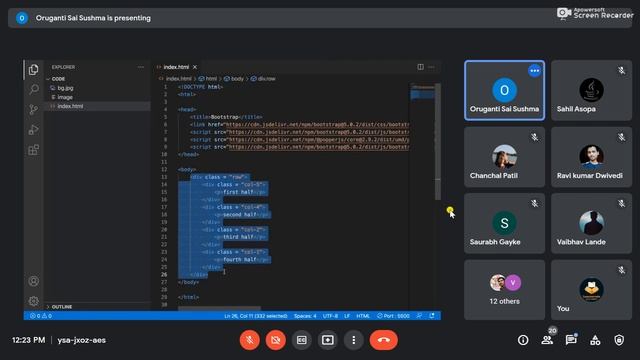Image resolution: width=640 pixels, height=360 pixels.
Task: Open the Manage gear icon in VS Code
Action: click(34, 301)
